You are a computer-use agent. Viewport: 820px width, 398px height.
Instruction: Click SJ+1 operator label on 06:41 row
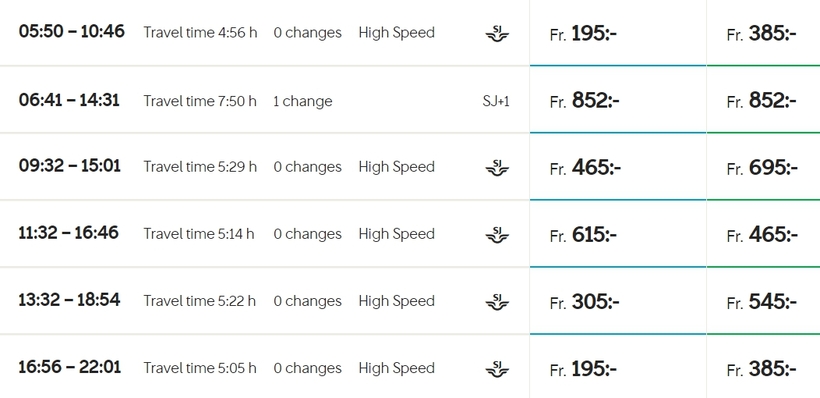coord(496,101)
